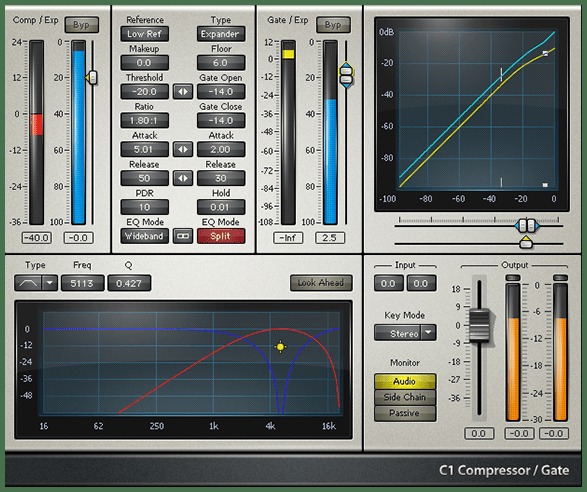The width and height of the screenshot is (587, 492).
Task: Click the -0.0 compressor gain reduction readout
Action: (x=78, y=238)
